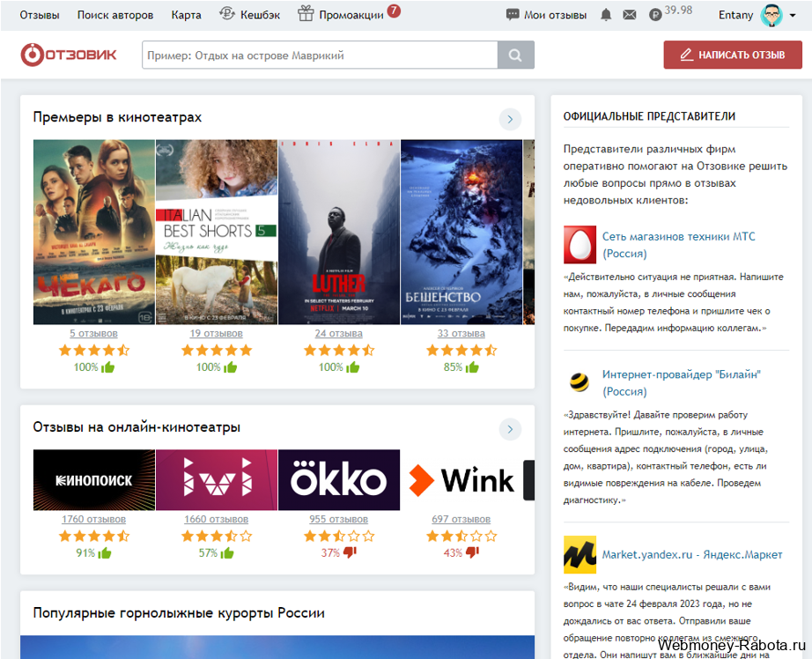Open Кешбэк menu item
The image size is (812, 659).
[x=260, y=15]
